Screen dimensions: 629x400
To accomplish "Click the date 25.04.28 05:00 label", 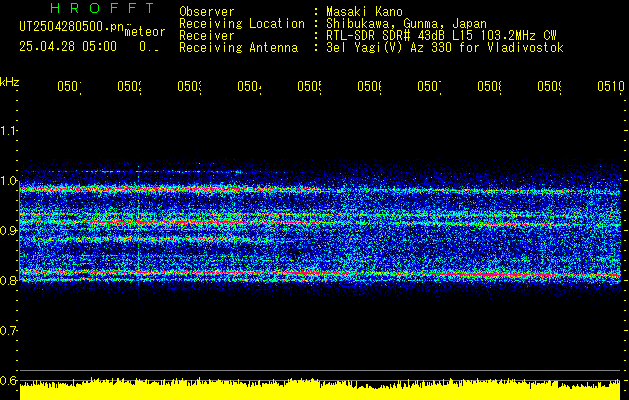I will pyautogui.click(x=68, y=46).
